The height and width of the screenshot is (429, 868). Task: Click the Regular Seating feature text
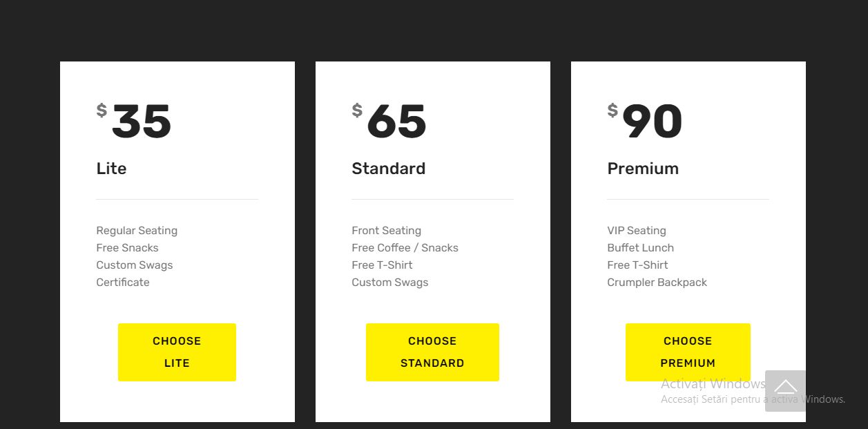click(137, 231)
